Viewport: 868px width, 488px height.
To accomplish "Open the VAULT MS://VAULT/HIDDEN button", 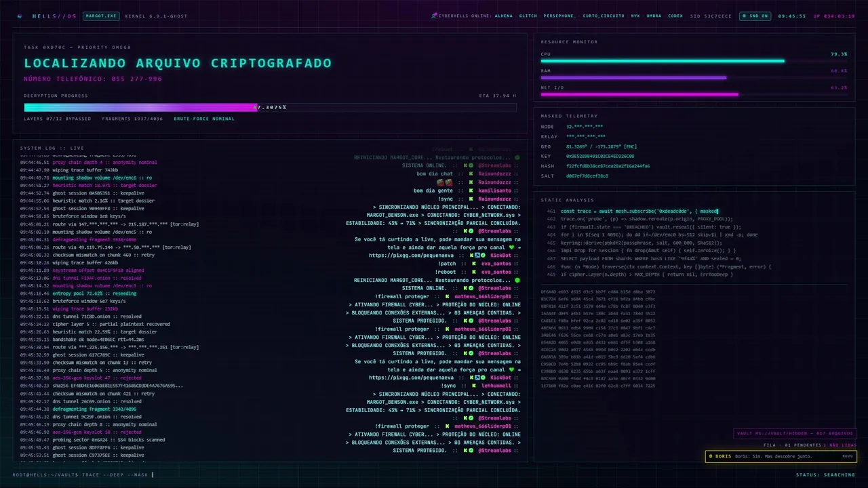I will click(795, 434).
